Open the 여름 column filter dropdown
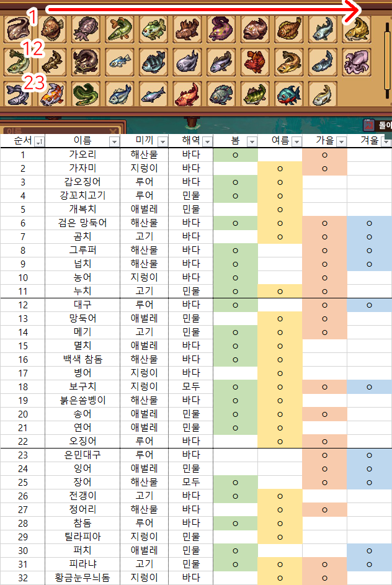The width and height of the screenshot is (392, 585). point(297,142)
